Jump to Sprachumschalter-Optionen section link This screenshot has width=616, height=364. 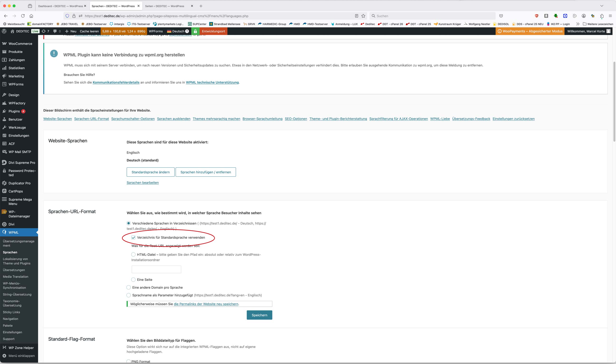click(x=133, y=119)
